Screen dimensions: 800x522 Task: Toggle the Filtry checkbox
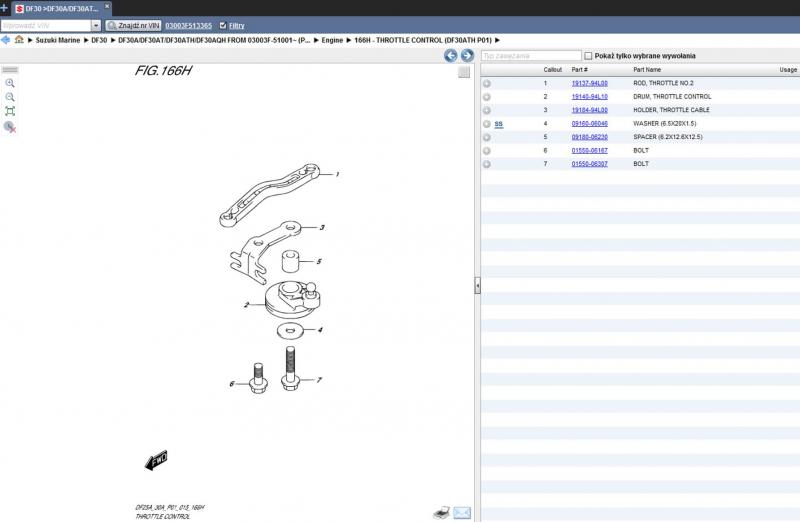point(222,25)
